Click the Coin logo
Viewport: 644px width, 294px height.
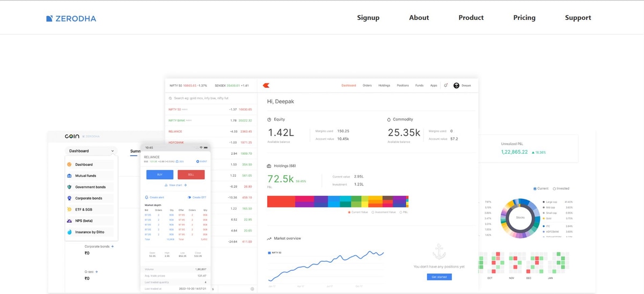tap(72, 137)
